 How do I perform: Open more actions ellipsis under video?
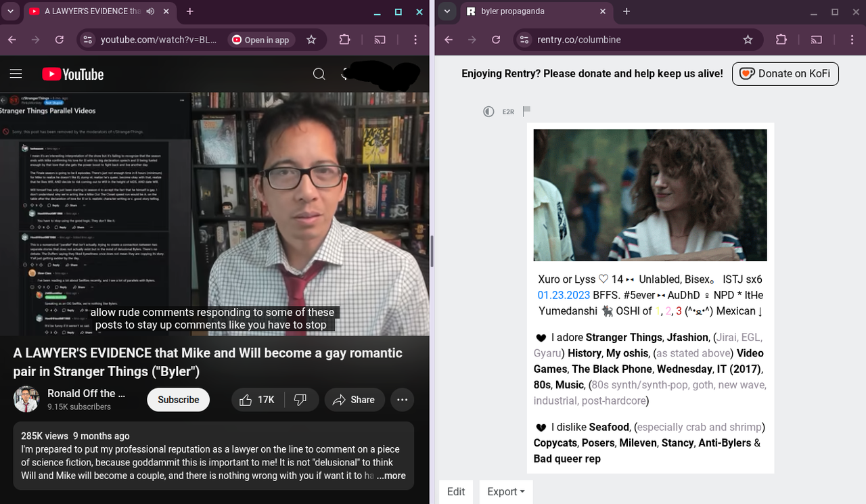402,400
